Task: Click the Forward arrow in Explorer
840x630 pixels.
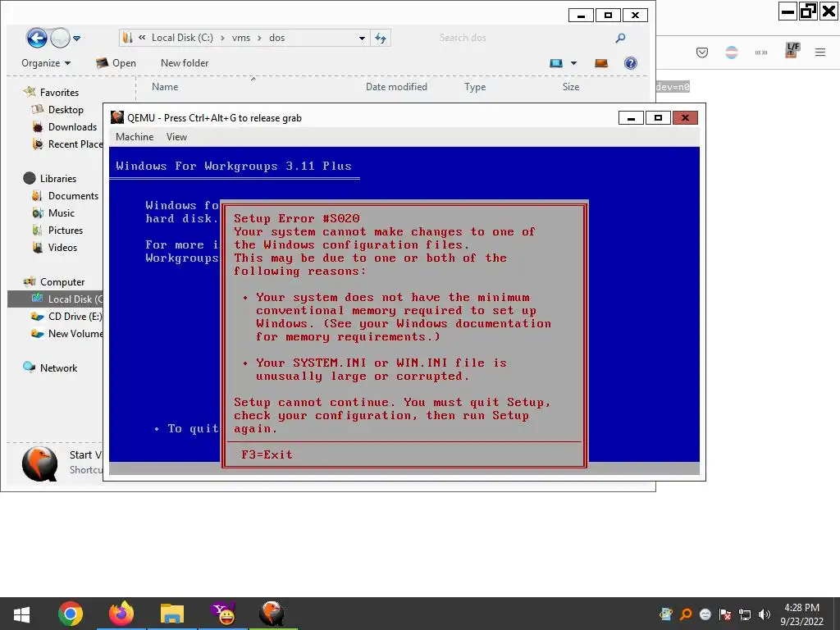Action: pos(60,38)
